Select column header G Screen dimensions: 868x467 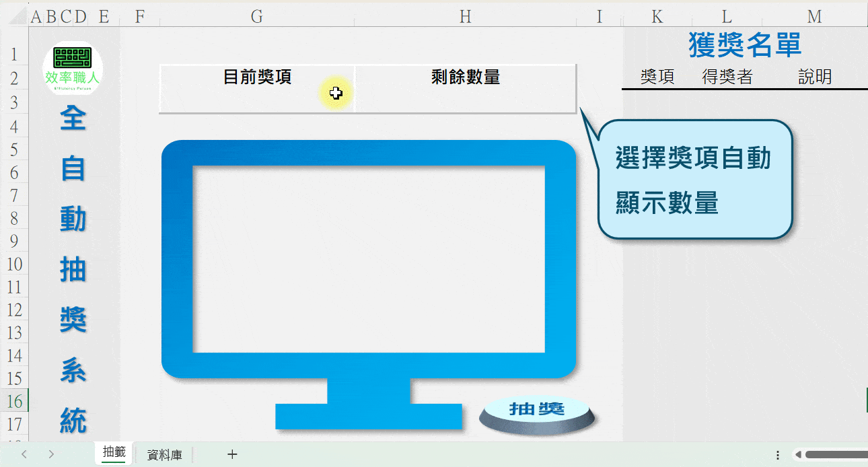pos(256,15)
